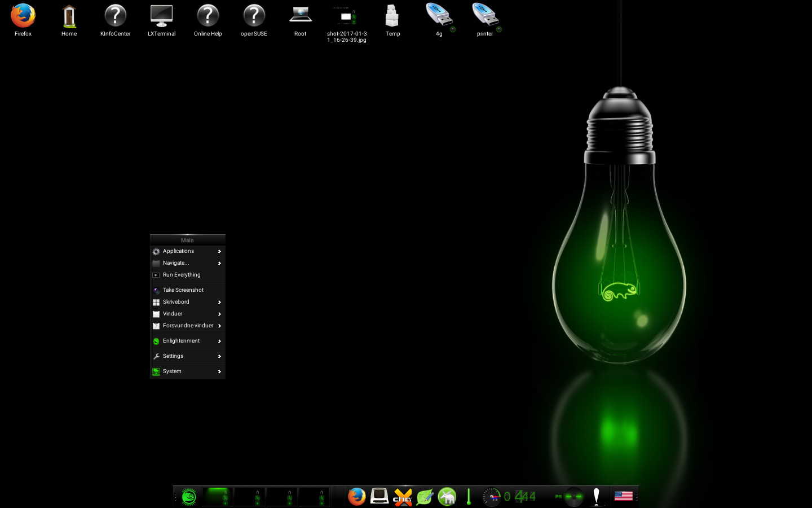This screenshot has height=508, width=812.
Task: Launch the terminal icon in the shelf
Action: [379, 497]
